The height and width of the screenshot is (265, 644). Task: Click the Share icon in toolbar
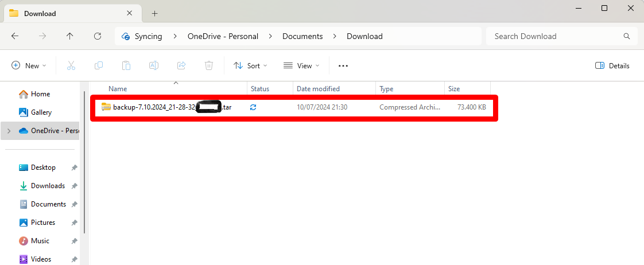(181, 66)
